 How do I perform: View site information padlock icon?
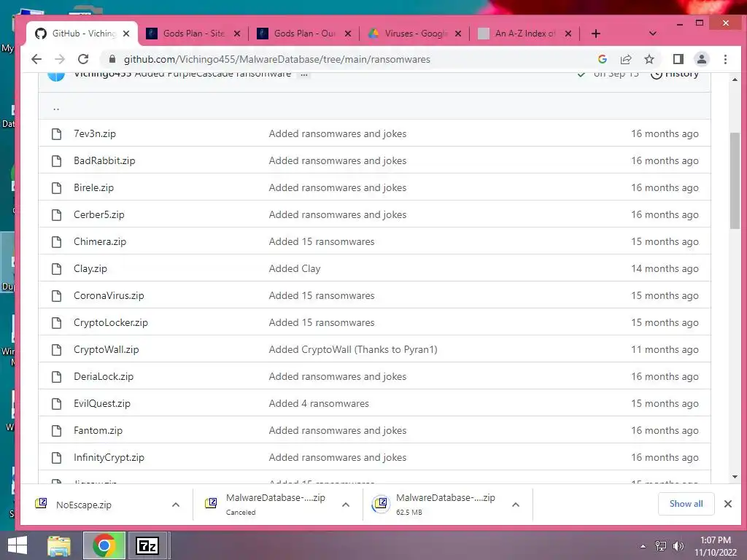(112, 59)
